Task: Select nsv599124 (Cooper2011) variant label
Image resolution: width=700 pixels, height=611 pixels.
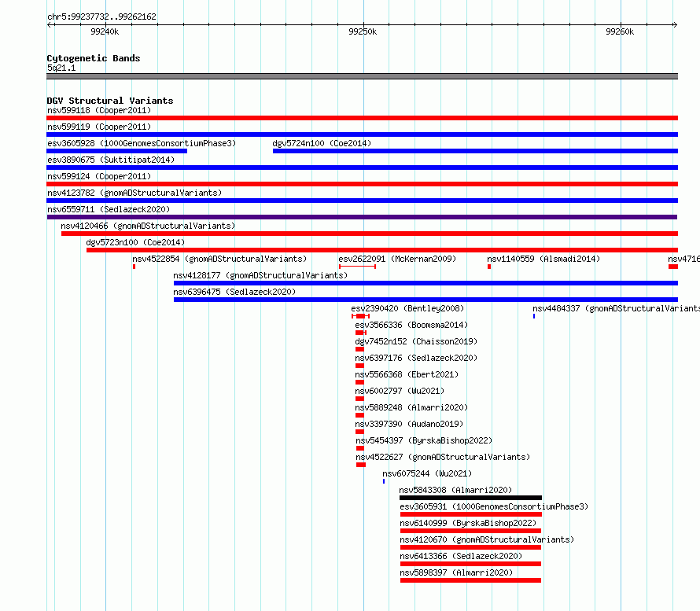Action: coord(99,176)
